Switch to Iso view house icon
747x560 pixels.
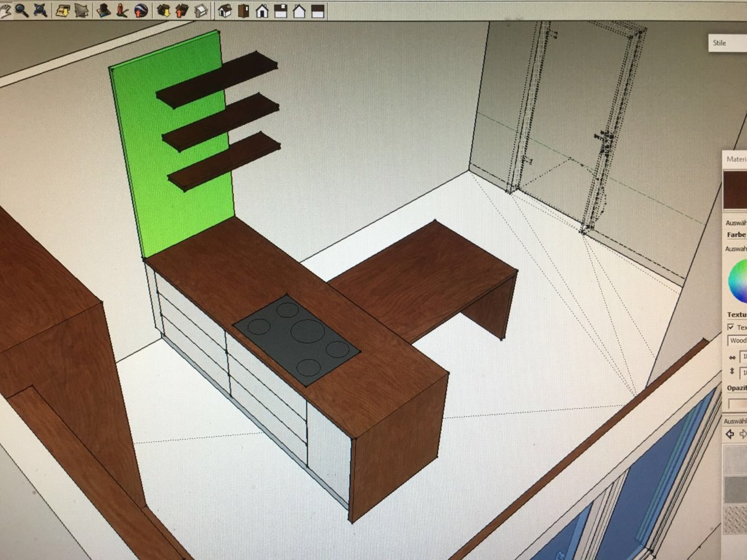225,11
